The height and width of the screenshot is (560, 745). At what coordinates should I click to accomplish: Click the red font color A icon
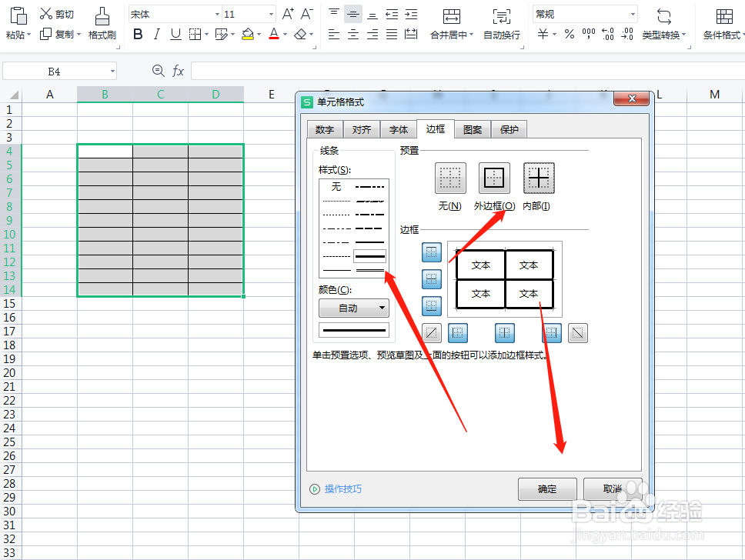coord(274,34)
